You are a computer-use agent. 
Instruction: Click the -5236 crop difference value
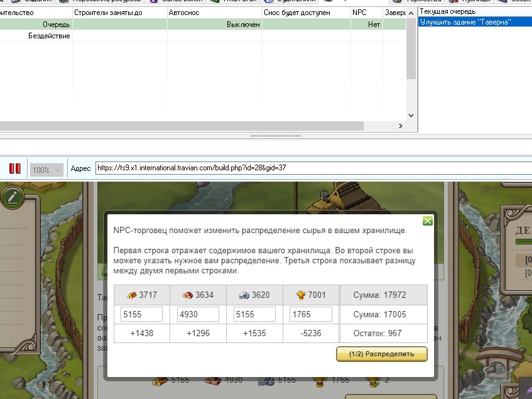(311, 333)
